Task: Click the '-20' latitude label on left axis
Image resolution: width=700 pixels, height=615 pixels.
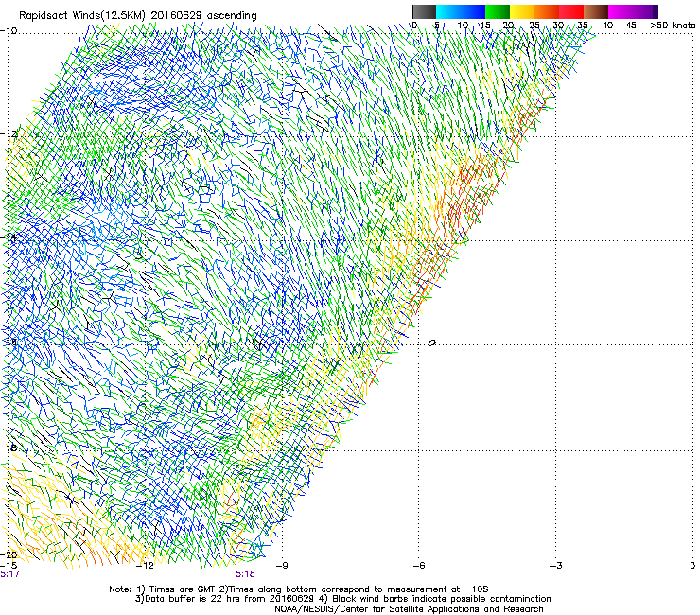Action: click(x=9, y=554)
